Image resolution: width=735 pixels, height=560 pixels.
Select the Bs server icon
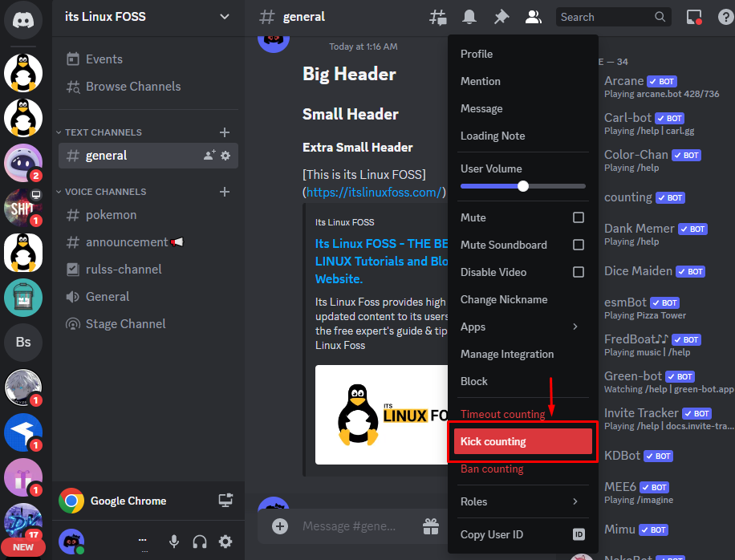click(x=23, y=342)
